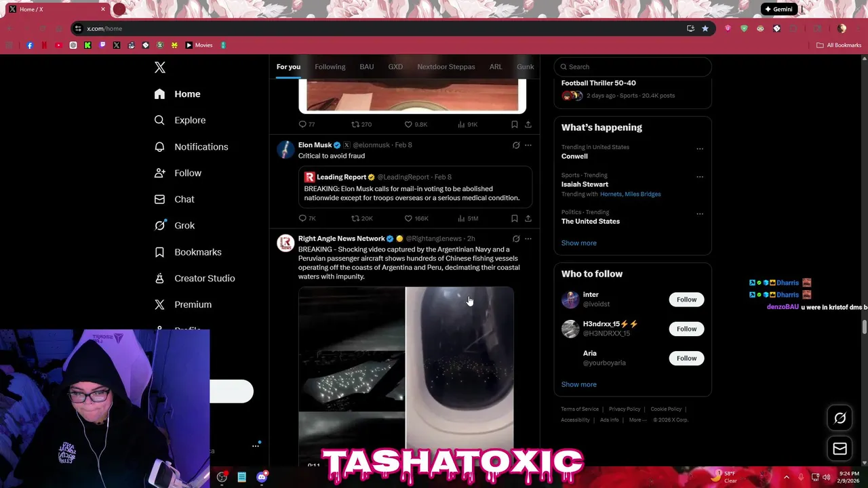The image size is (868, 488).
Task: Open the Terms of Service link
Action: (x=580, y=409)
